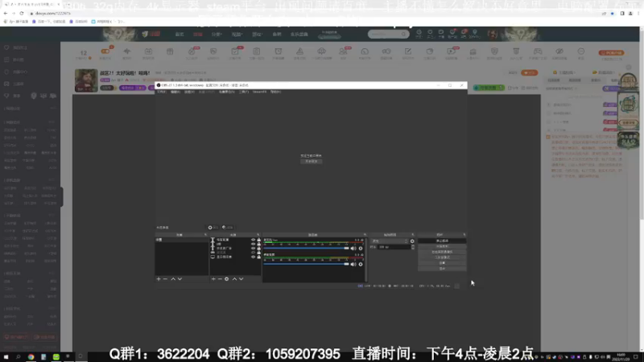Image resolution: width=644 pixels, height=362 pixels.
Task: Expand the 游戏 dropdown in Douyu navigation
Action: [257, 35]
